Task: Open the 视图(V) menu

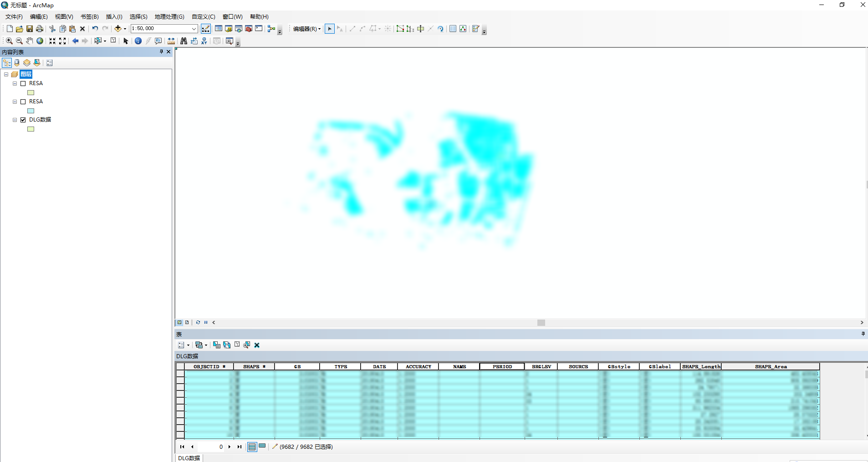Action: point(64,17)
